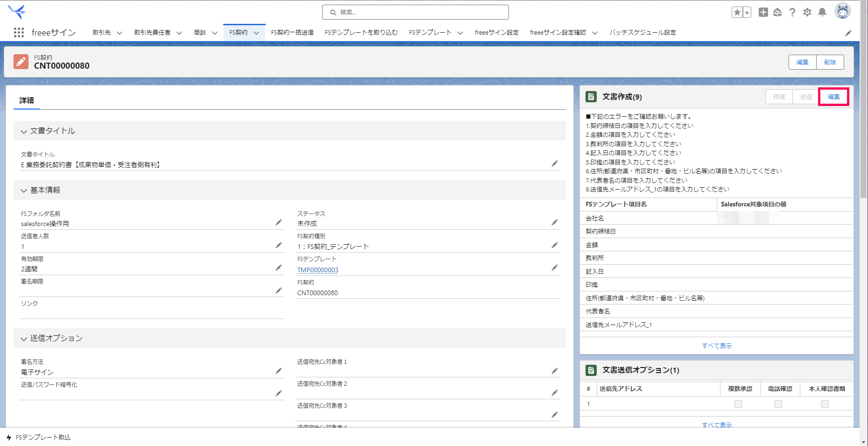Open the FSテンプレート tab dropdown chevron

[460, 33]
